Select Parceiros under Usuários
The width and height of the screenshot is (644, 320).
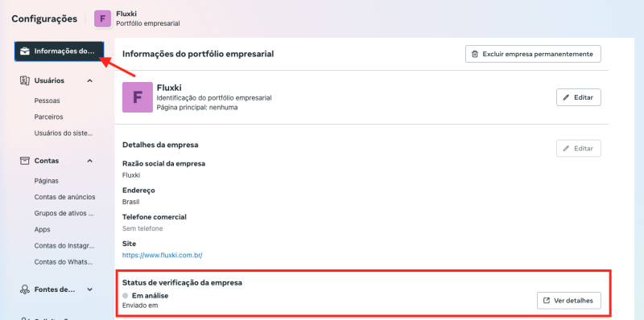(x=49, y=117)
